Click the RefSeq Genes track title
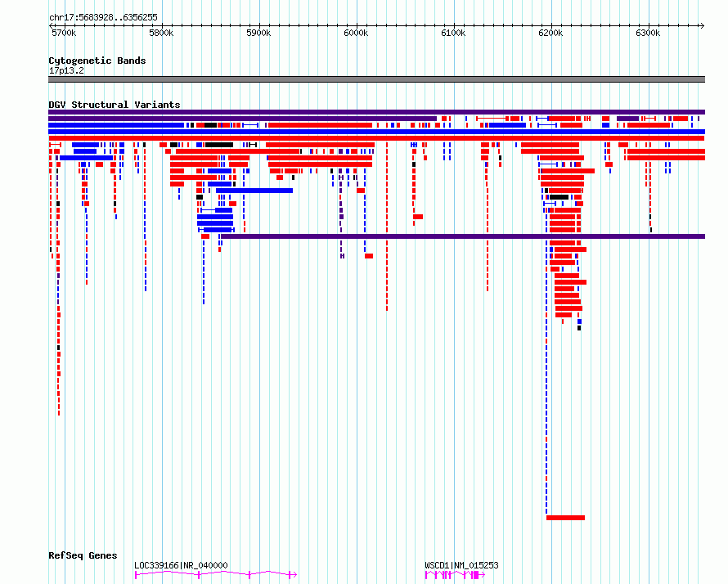Image resolution: width=728 pixels, height=584 pixels. coord(83,555)
